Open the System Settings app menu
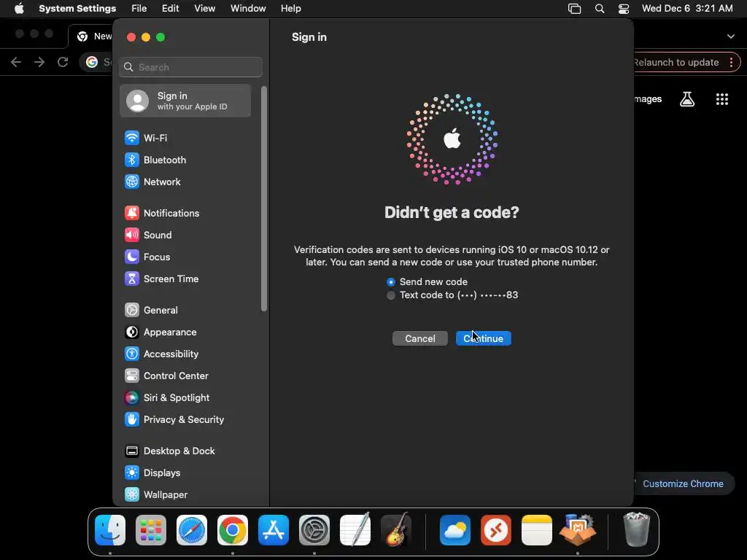747x560 pixels. pyautogui.click(x=77, y=9)
